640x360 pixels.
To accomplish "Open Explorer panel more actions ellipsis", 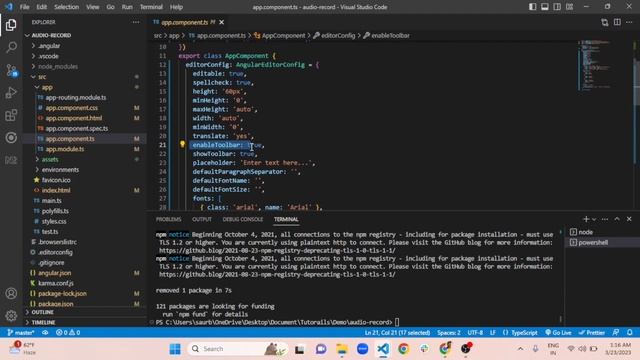I will [x=136, y=22].
